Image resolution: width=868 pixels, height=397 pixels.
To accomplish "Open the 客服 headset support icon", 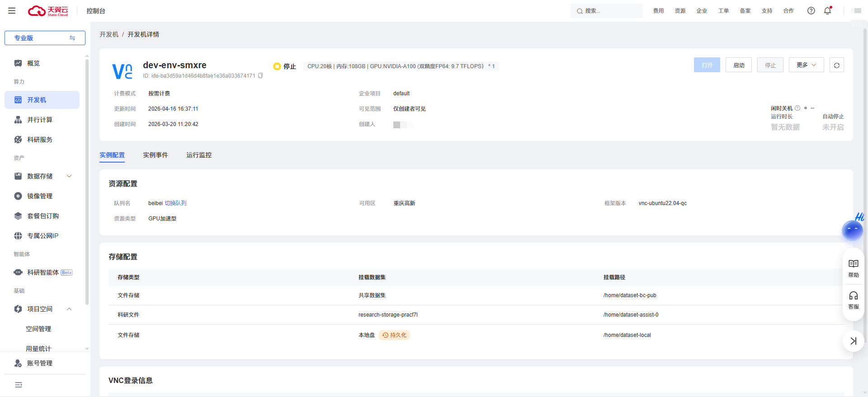I will [x=853, y=300].
